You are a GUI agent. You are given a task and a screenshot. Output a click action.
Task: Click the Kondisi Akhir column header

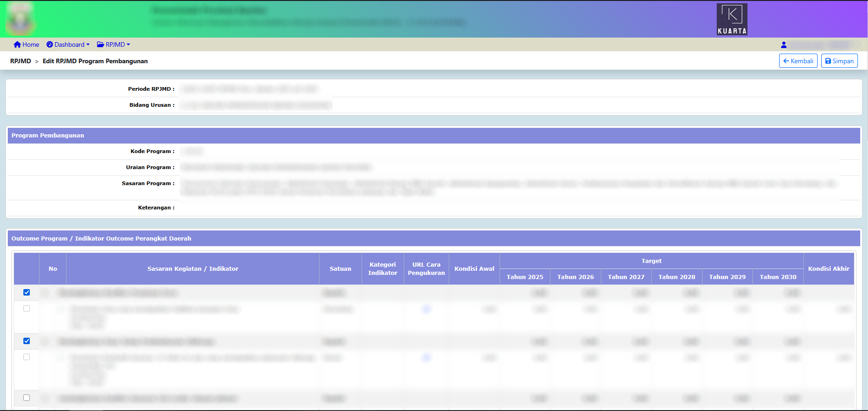829,269
